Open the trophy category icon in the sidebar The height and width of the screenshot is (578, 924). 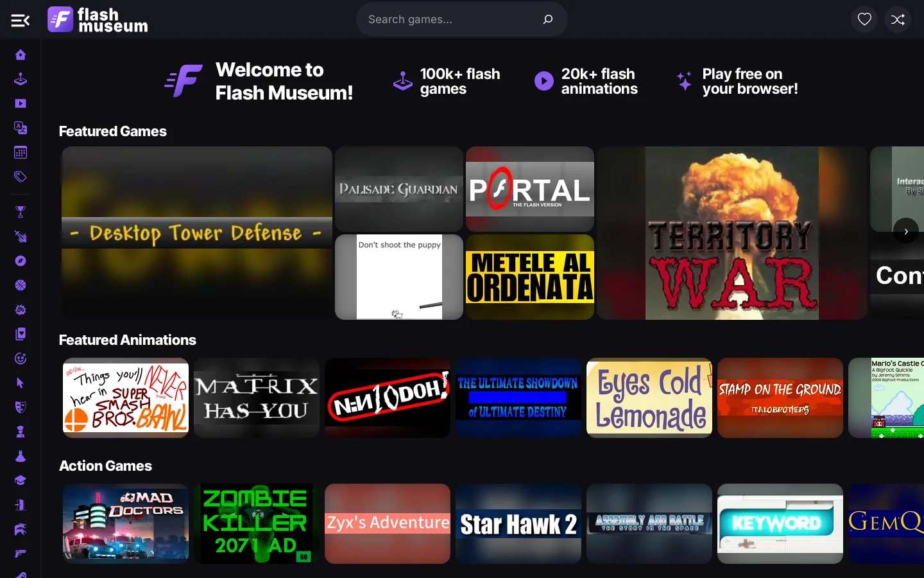click(21, 212)
